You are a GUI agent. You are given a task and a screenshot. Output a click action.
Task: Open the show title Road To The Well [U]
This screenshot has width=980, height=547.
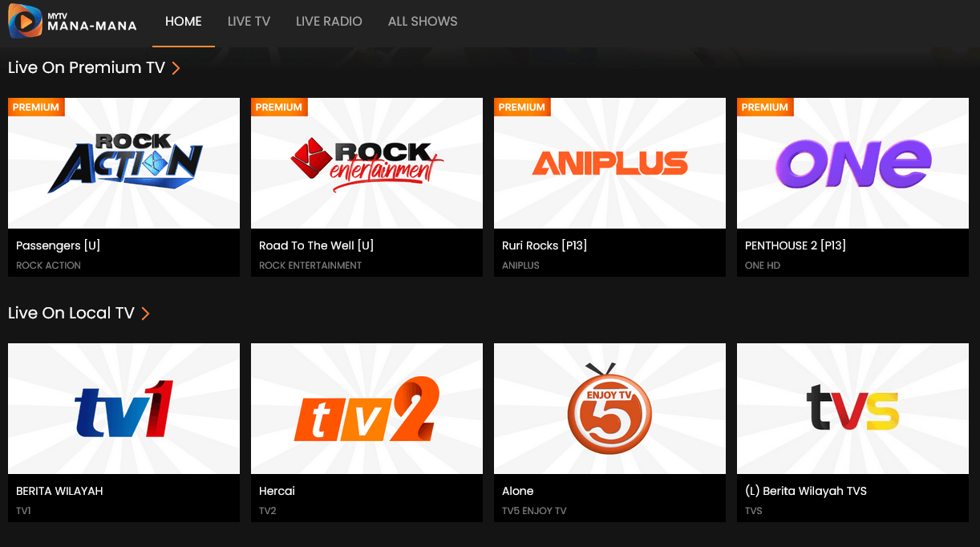pos(317,245)
